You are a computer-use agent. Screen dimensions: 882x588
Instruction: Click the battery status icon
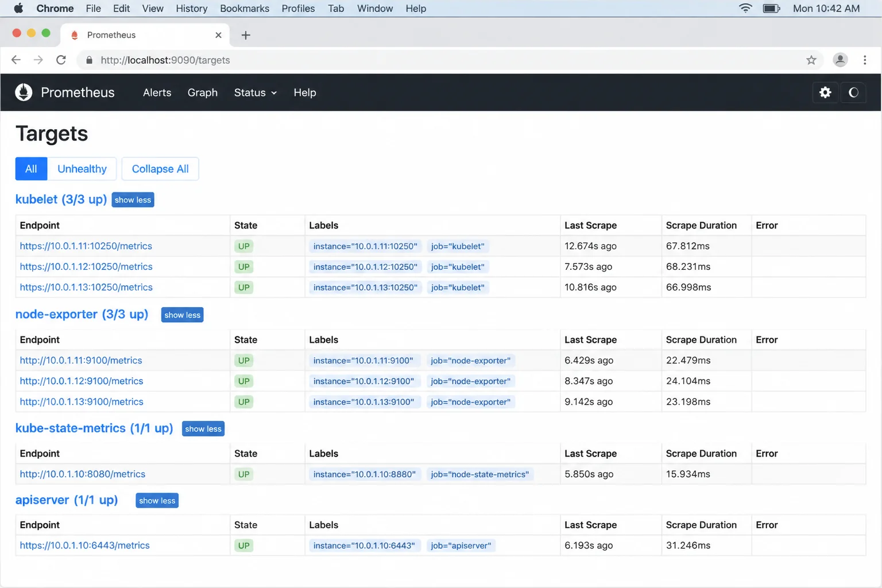point(771,8)
